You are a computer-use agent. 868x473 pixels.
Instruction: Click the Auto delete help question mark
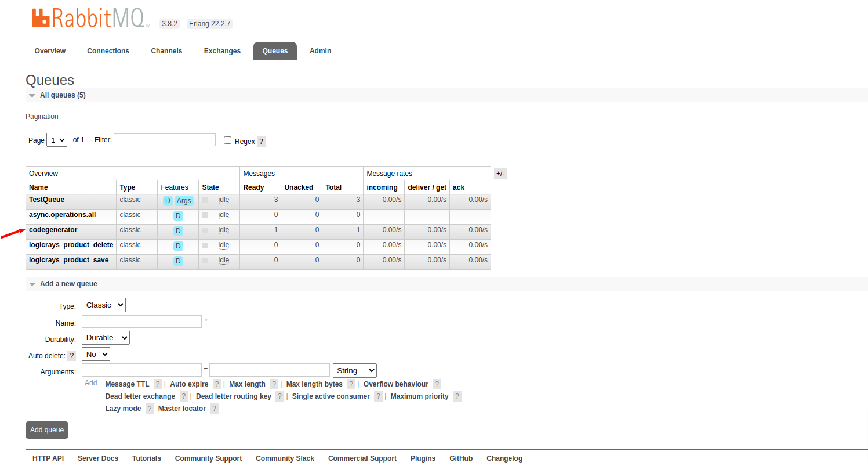[x=71, y=356]
